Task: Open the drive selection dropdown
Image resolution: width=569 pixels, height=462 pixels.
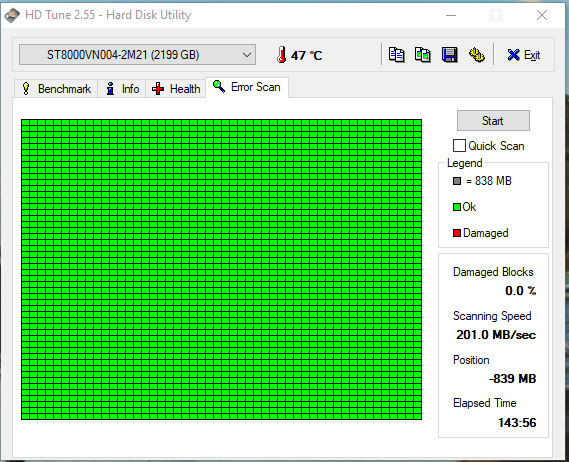Action: [137, 55]
